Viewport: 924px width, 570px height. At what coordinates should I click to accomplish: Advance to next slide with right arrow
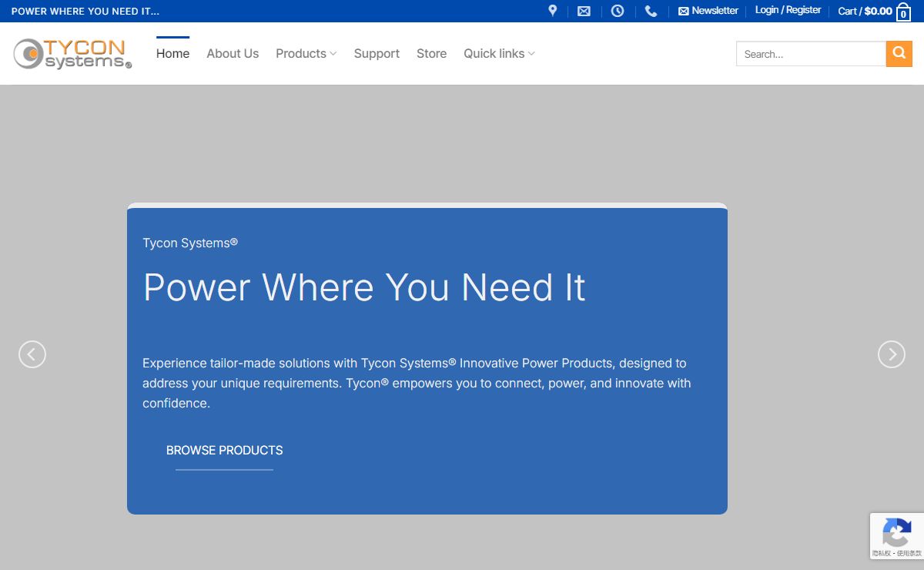coord(892,354)
